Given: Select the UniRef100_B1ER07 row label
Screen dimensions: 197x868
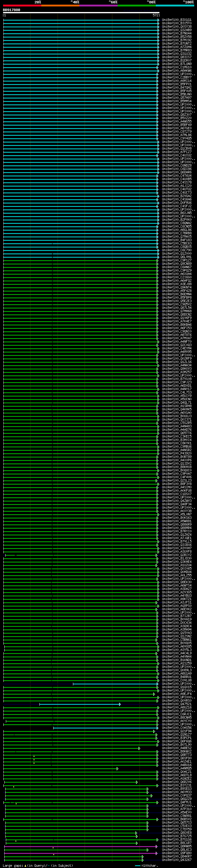Looking at the screenshot, I should pos(177,61).
